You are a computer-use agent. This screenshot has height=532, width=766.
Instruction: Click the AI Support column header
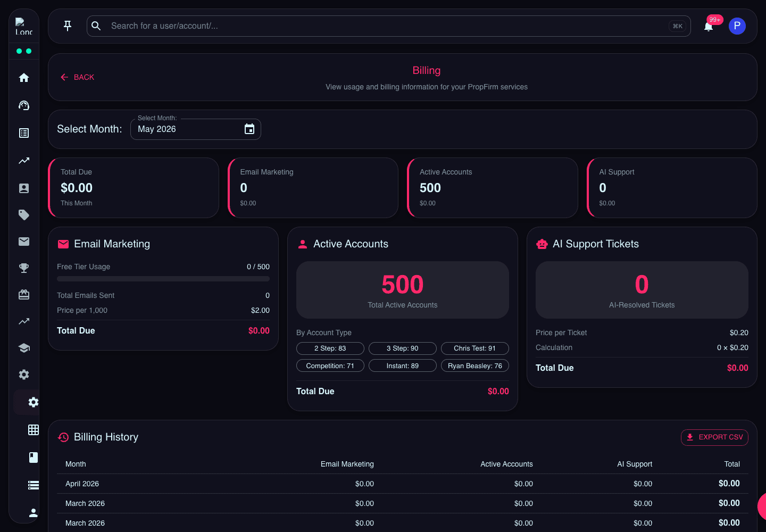635,464
